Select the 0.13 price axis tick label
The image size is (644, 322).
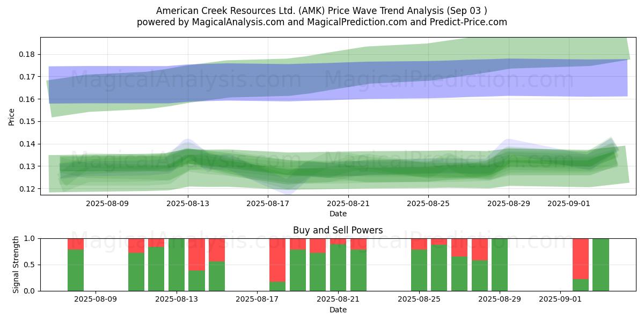click(x=27, y=166)
